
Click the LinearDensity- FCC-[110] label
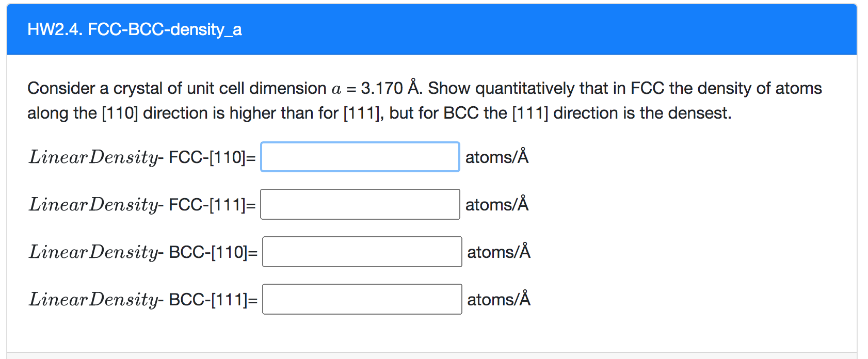pos(142,157)
